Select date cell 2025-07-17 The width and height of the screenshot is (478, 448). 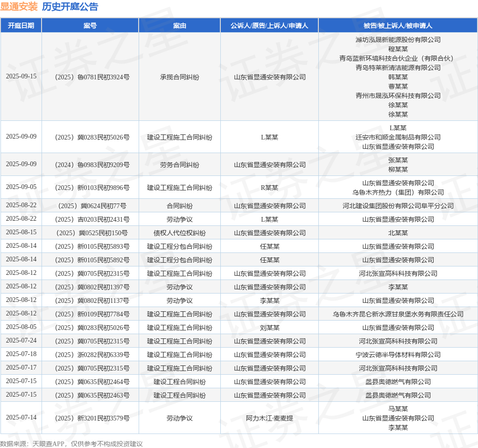21,368
